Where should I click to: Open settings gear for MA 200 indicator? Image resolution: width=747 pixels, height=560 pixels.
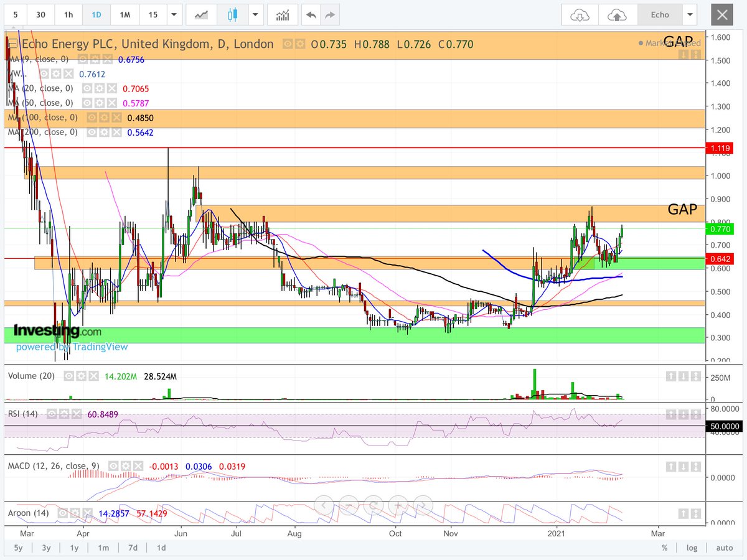coord(103,132)
